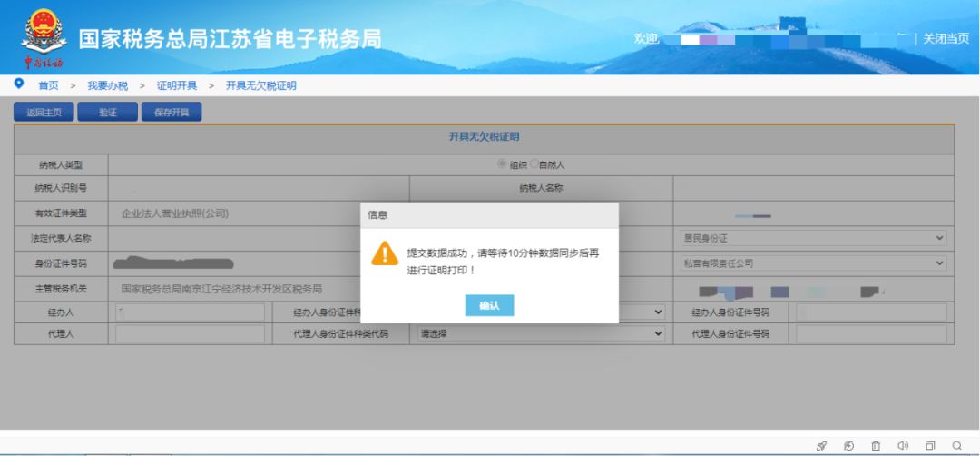Click the location pin icon in the breadcrumb
The image size is (980, 456).
coord(19,84)
